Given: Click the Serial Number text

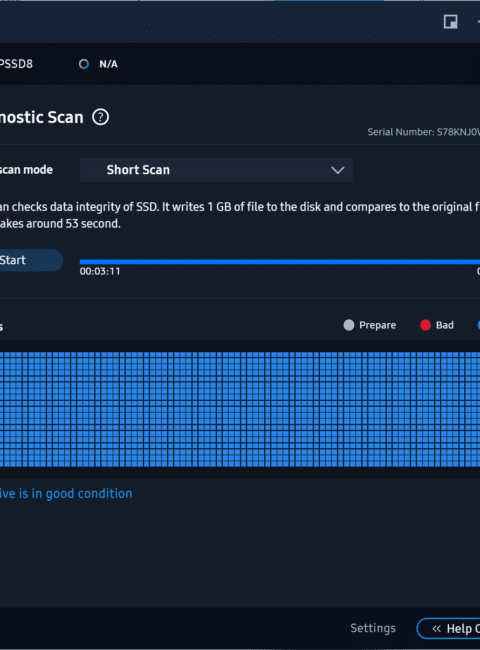Looking at the screenshot, I should click(424, 132).
